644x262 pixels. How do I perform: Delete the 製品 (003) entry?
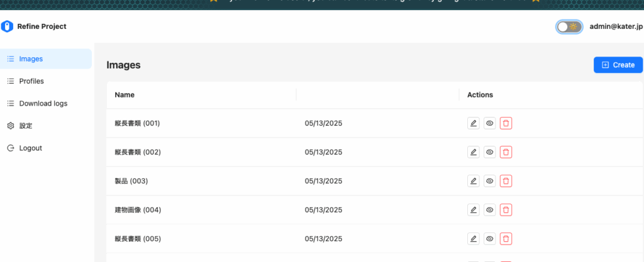506,181
